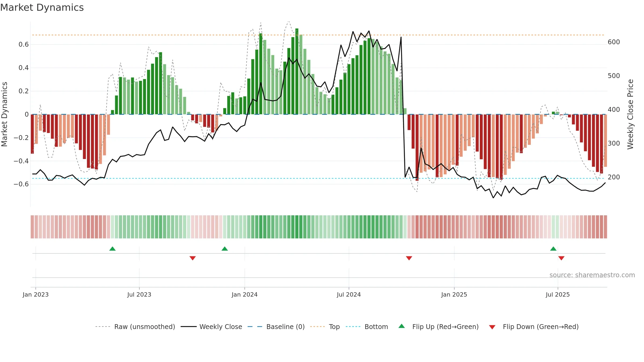
Task: Click the Raw (unsmoothed) legend entry
Action: [135, 327]
